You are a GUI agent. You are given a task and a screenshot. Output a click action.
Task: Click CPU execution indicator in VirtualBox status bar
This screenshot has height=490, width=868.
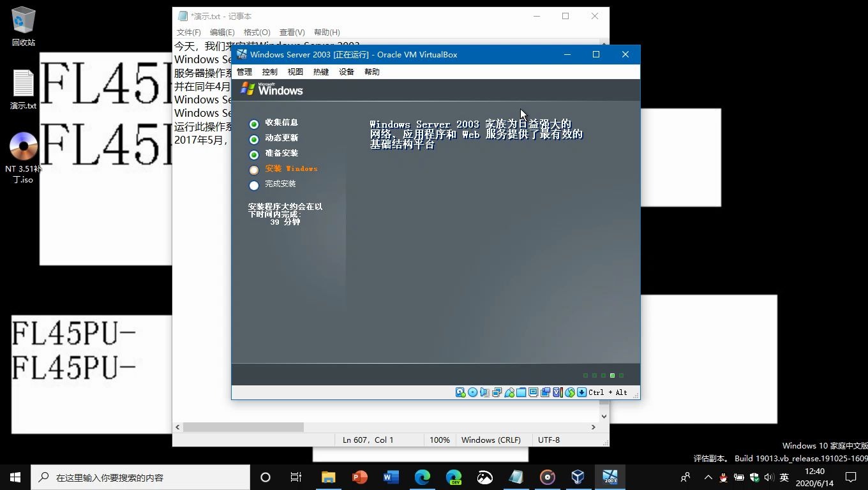coord(558,392)
